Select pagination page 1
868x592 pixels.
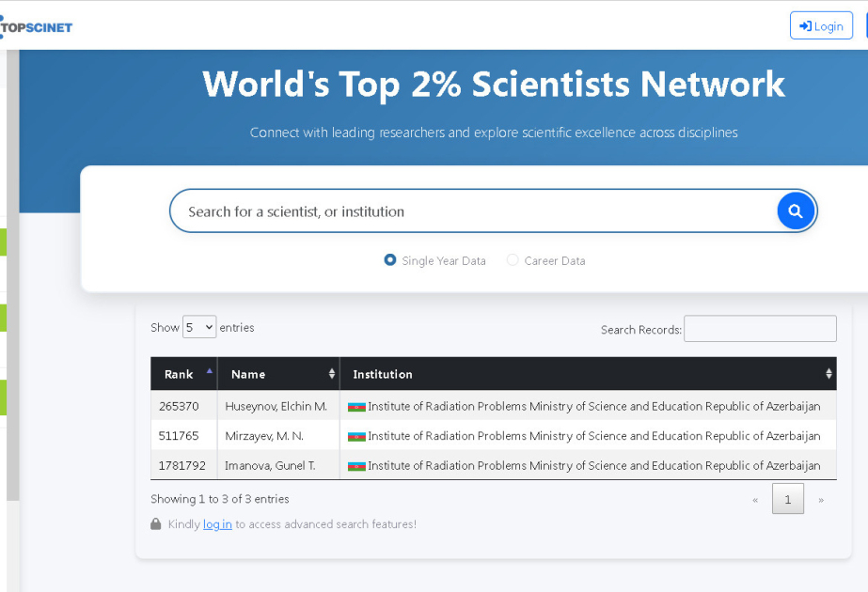pos(788,499)
